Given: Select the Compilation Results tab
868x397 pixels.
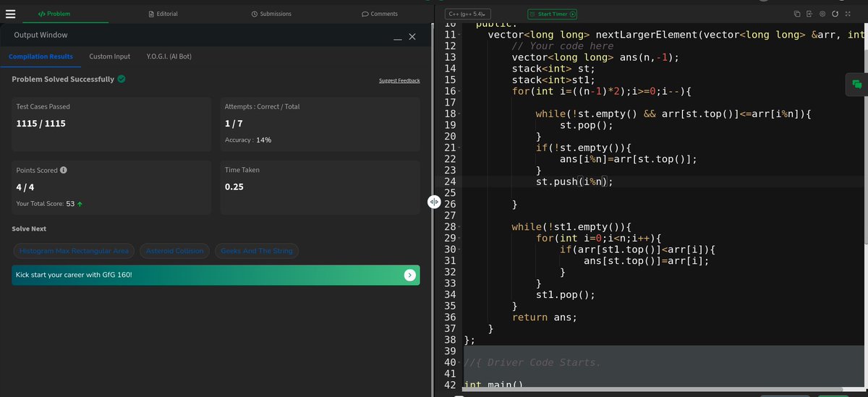Looking at the screenshot, I should point(41,56).
